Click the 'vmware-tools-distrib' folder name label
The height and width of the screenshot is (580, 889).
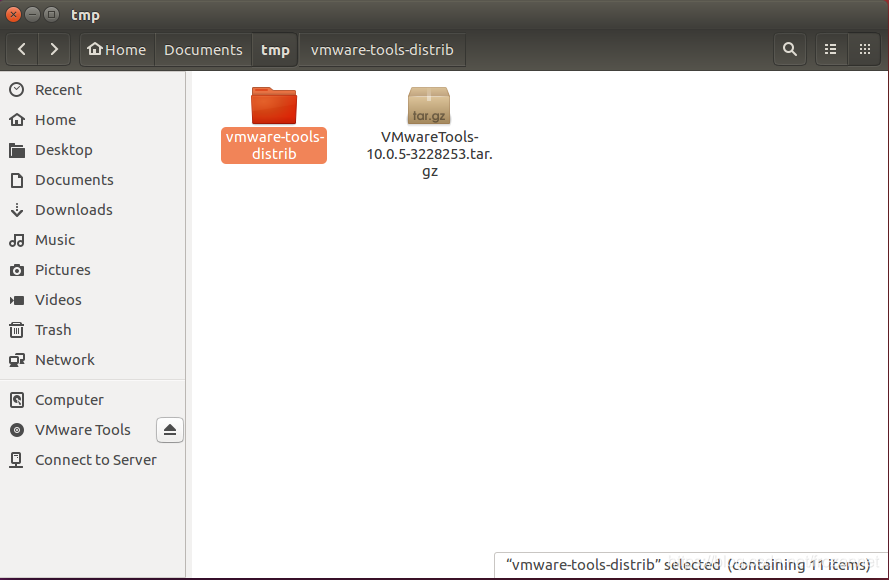[x=274, y=146]
